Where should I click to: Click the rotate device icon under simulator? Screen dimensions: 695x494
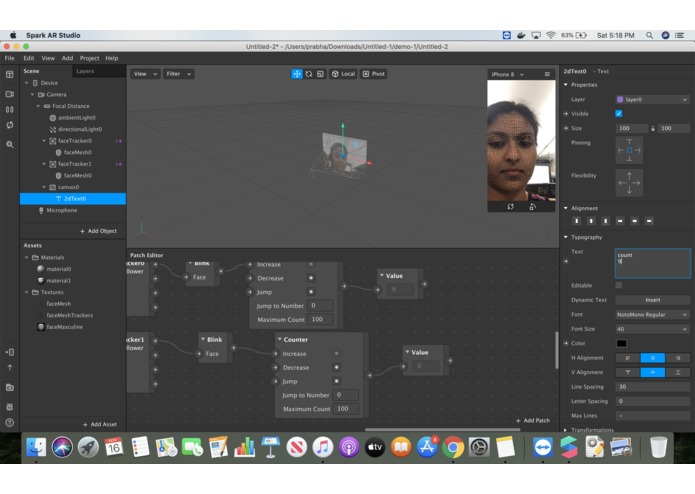click(x=532, y=207)
